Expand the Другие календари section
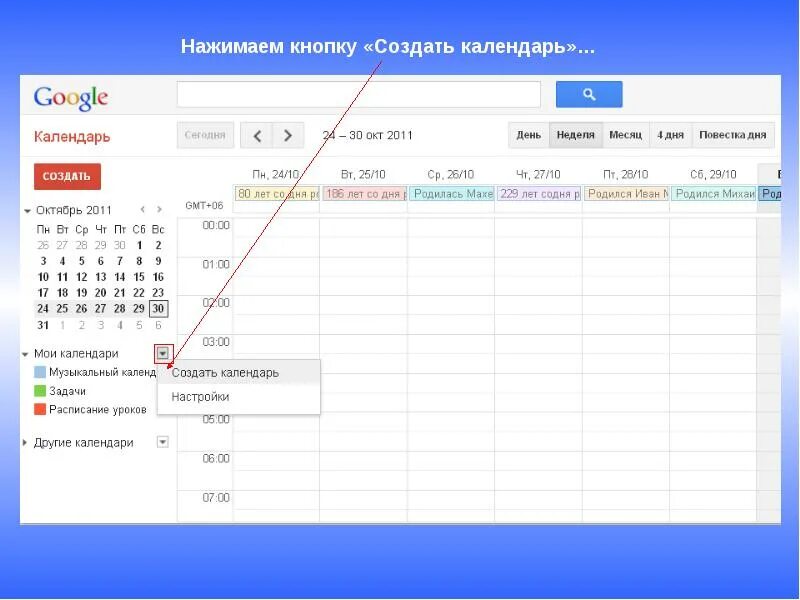 (25, 442)
